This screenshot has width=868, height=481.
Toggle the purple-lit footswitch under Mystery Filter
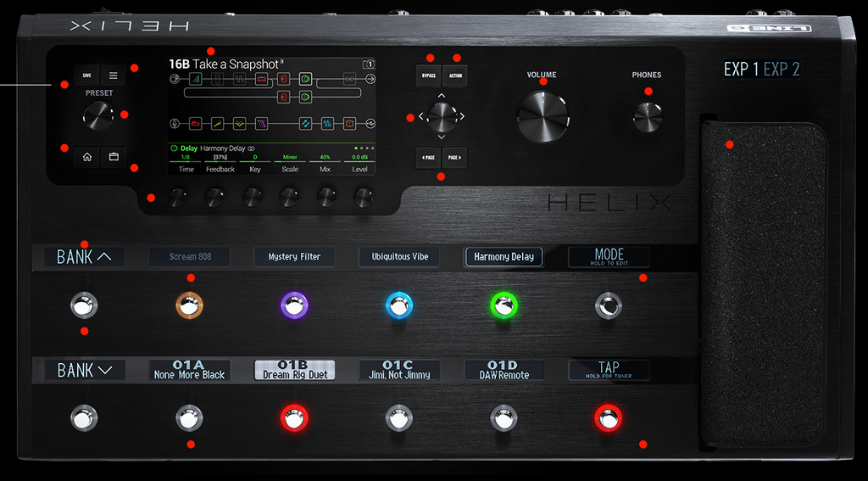point(294,305)
